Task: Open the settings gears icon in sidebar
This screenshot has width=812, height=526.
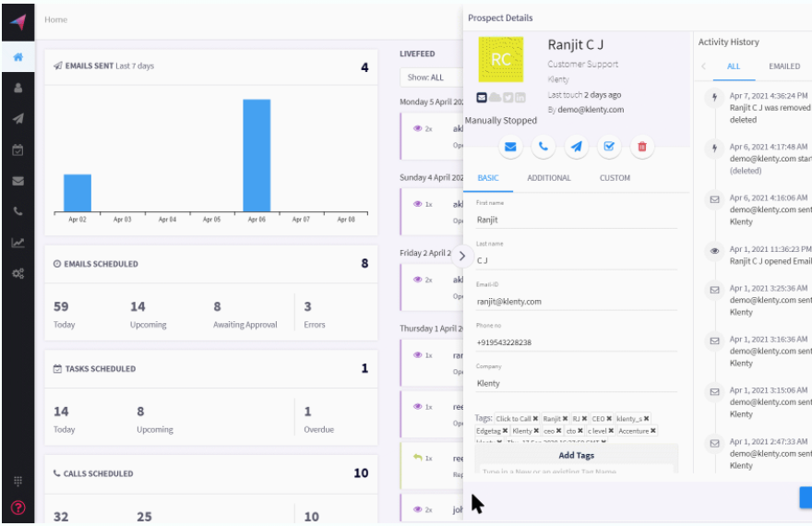Action: tap(18, 274)
